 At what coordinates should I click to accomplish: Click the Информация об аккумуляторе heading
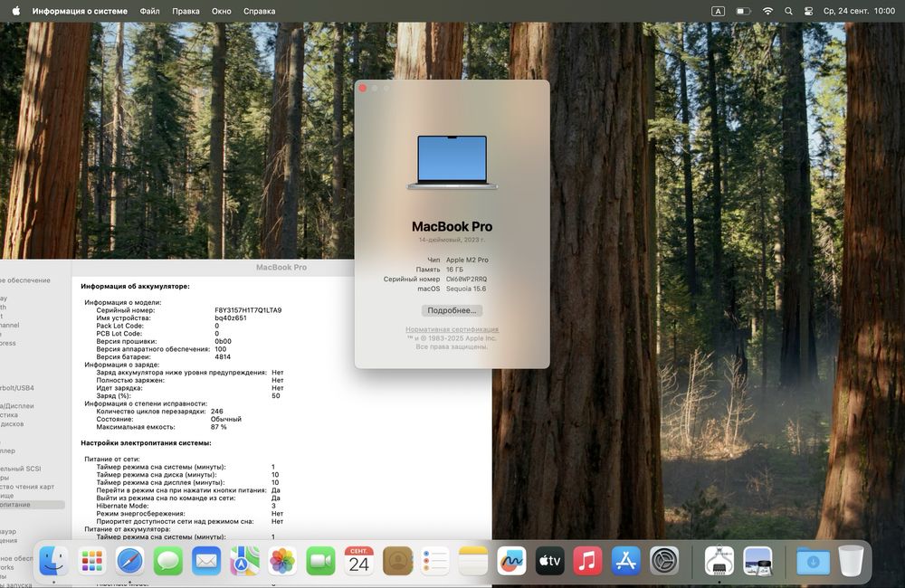pyautogui.click(x=135, y=286)
